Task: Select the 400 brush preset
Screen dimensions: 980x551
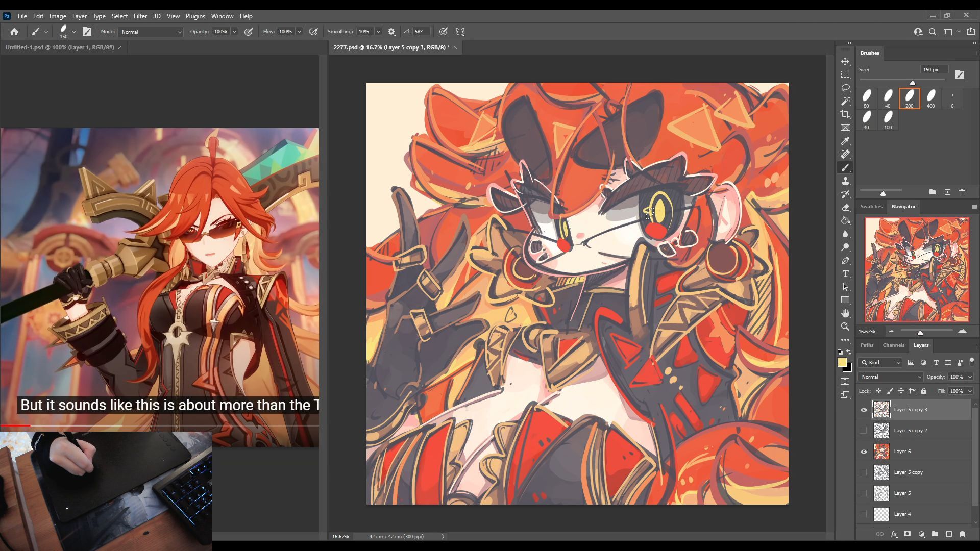Action: click(930, 98)
